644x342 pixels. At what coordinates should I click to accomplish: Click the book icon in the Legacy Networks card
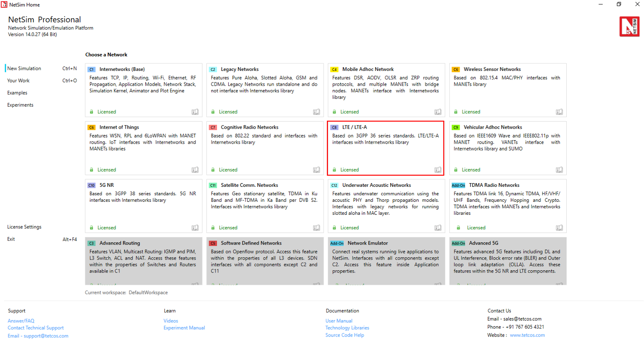pos(317,112)
